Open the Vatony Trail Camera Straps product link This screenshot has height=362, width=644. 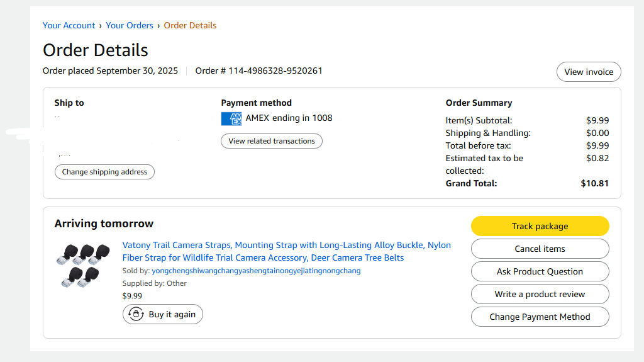[287, 251]
